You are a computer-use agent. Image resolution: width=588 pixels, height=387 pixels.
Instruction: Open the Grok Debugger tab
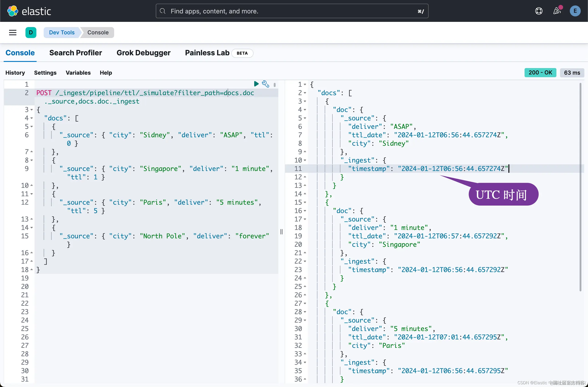point(143,53)
